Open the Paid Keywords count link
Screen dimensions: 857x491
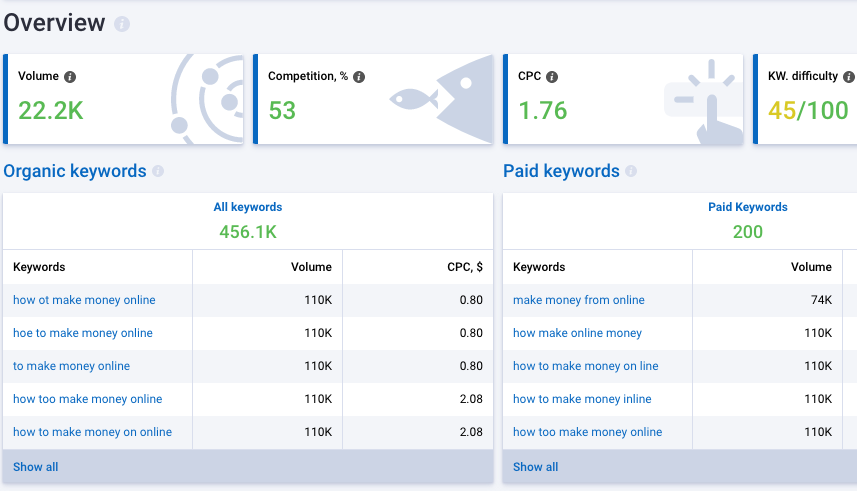point(748,207)
